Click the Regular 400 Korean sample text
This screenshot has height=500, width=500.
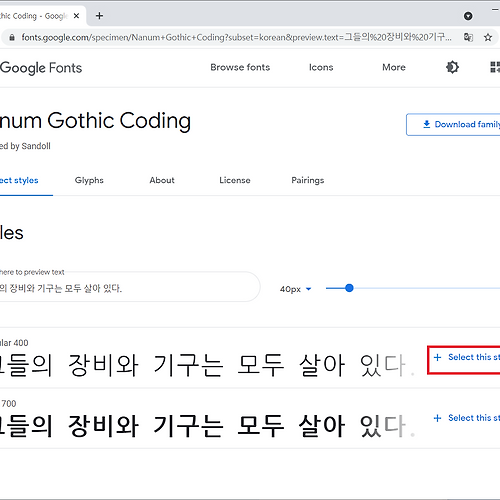[207, 365]
